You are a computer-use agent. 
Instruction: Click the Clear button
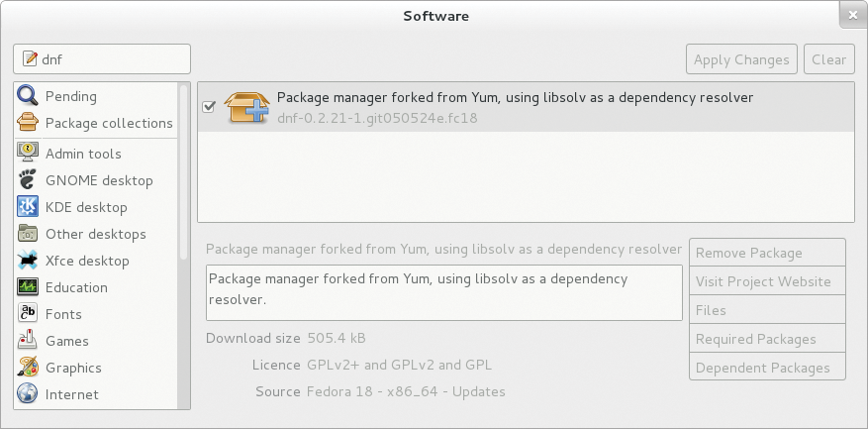[x=828, y=59]
